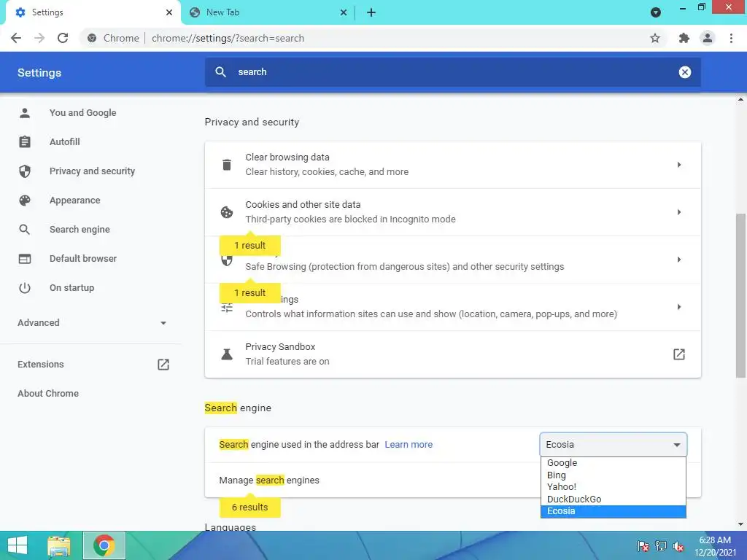
Task: Open Chrome's three-dot menu
Action: pos(731,38)
